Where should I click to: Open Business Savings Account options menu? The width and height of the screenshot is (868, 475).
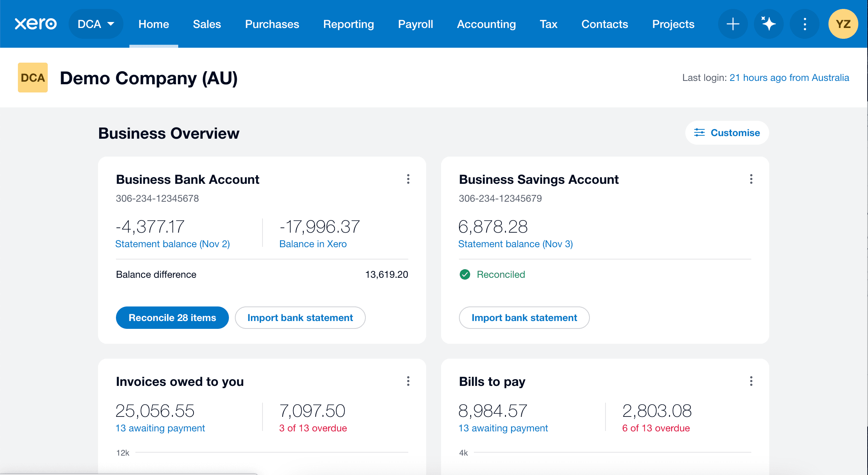click(x=751, y=179)
